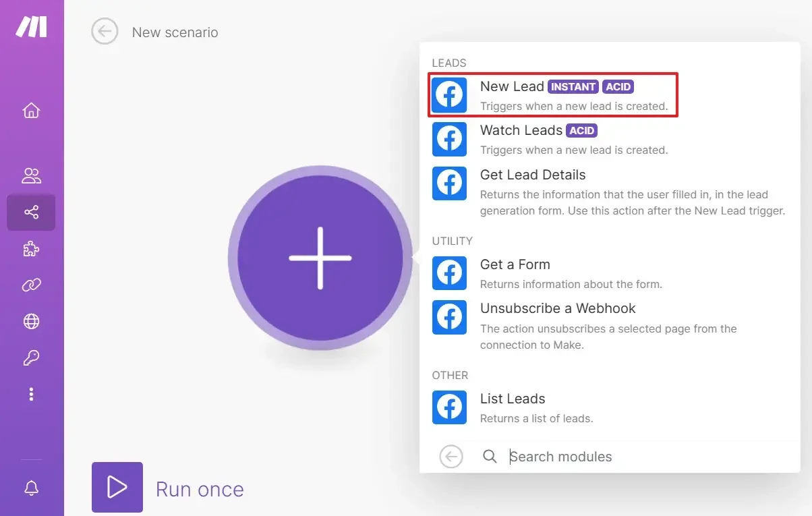
Task: Rename the New scenario title
Action: 175,32
